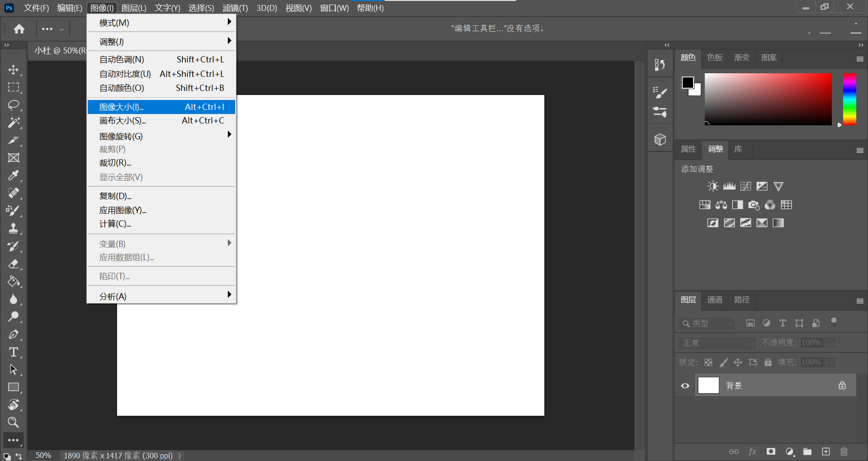Image resolution: width=868 pixels, height=461 pixels.
Task: Select the Eraser tool
Action: (x=14, y=264)
